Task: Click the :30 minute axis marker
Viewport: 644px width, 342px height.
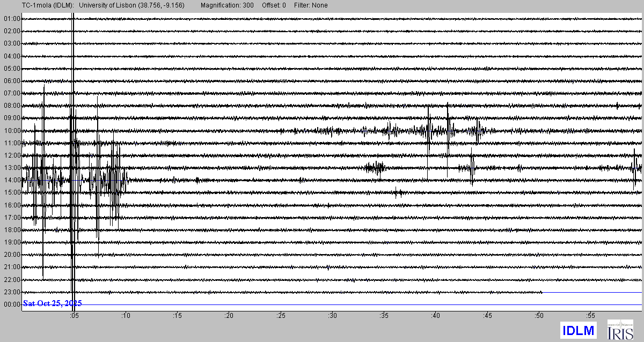Action: pyautogui.click(x=332, y=315)
